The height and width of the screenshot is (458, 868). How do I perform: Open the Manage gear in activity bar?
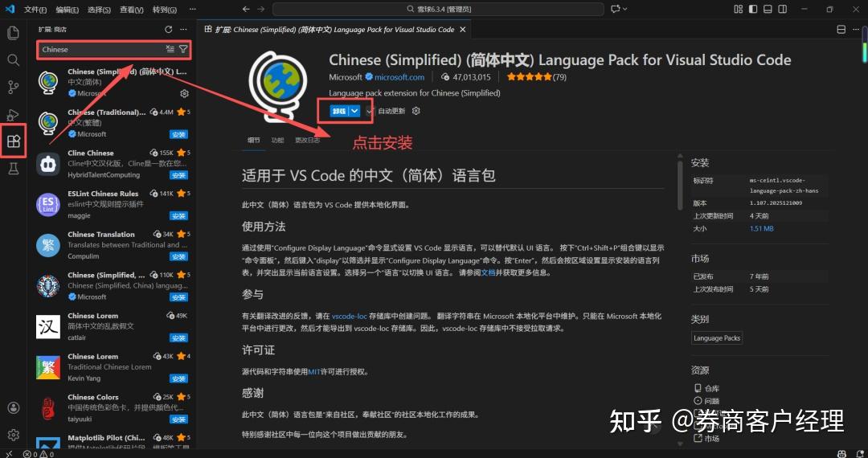14,435
